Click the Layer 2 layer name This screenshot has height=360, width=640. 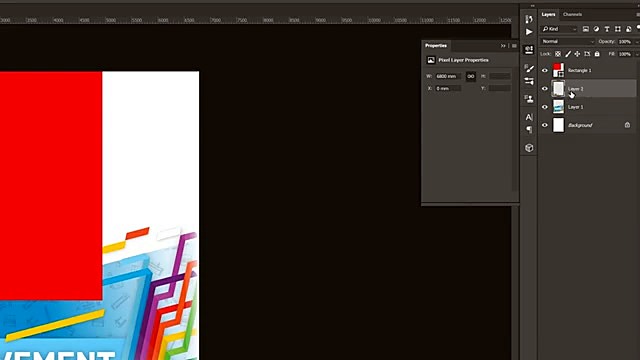pos(576,89)
